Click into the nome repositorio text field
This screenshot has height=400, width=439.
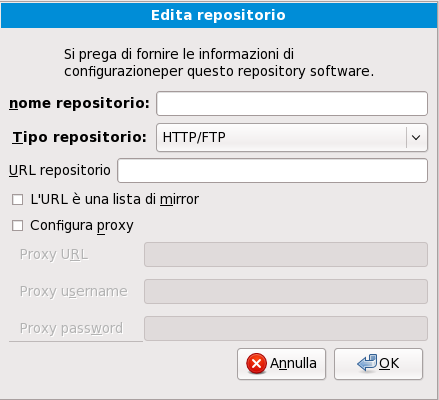(x=292, y=104)
